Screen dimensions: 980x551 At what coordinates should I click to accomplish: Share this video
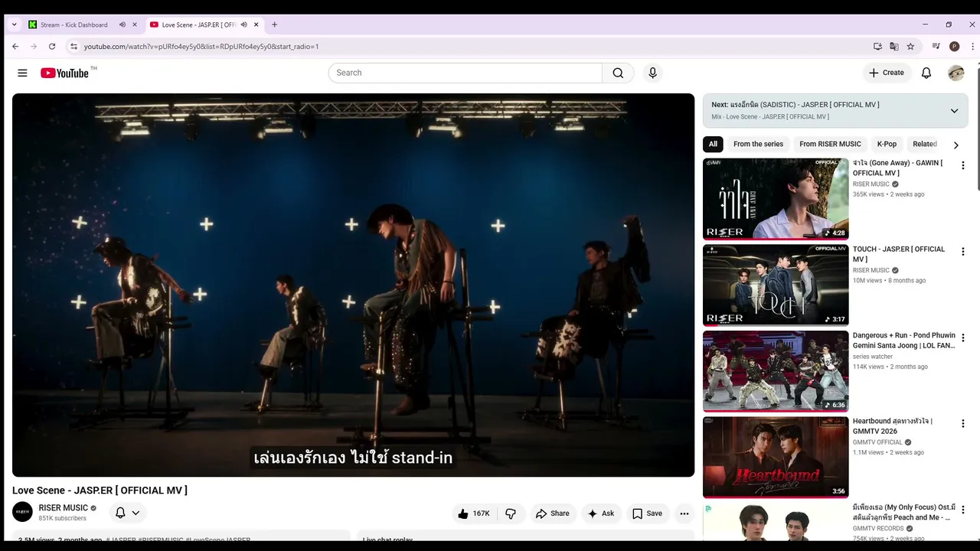point(552,514)
